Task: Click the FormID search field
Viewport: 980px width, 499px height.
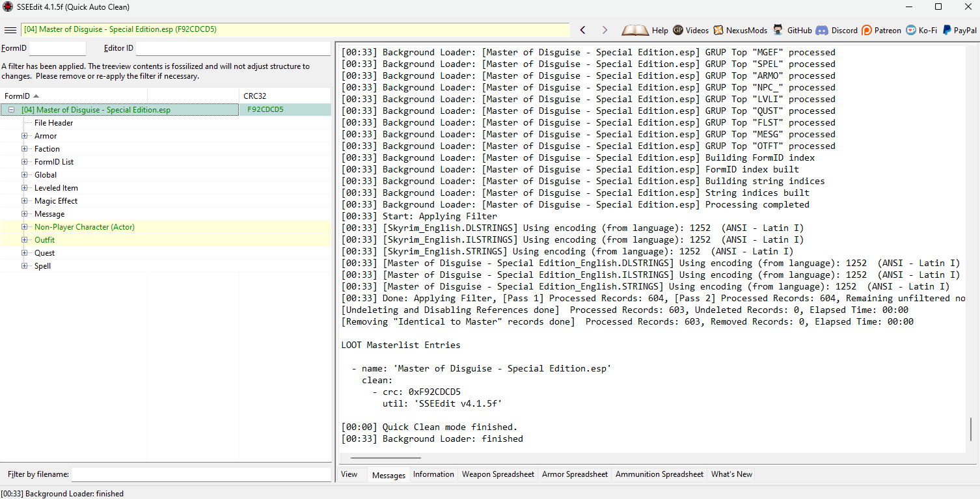Action: (x=57, y=48)
